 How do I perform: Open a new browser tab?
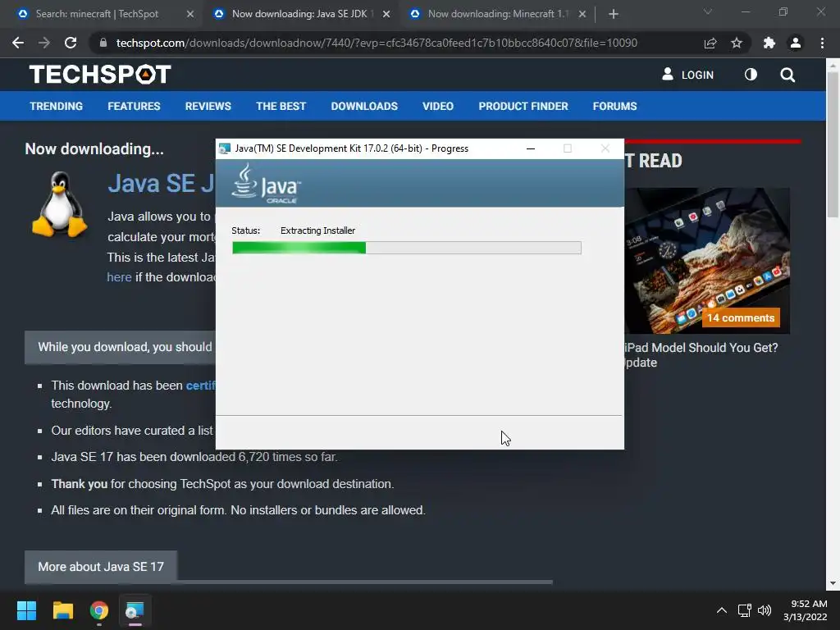pyautogui.click(x=614, y=14)
